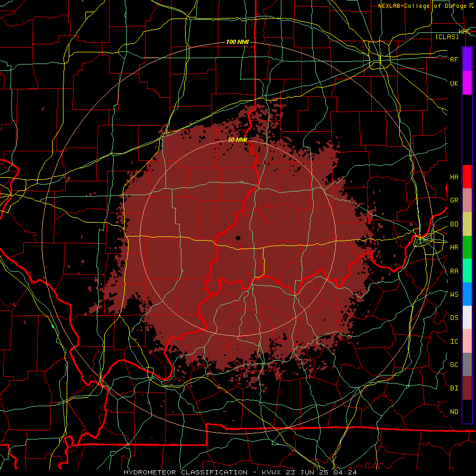Select the 'GR' legend label
This screenshot has width=476, height=476.
(x=454, y=200)
